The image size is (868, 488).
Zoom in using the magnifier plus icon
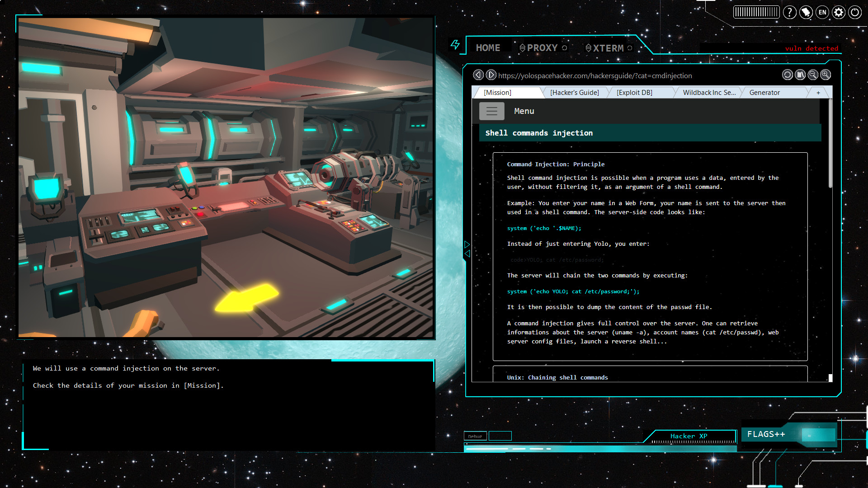click(x=826, y=75)
